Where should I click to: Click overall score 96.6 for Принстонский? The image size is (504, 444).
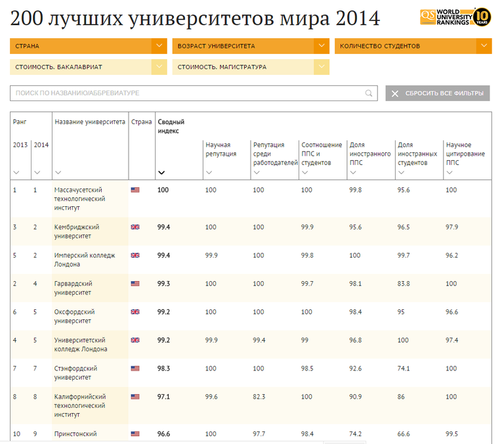coord(163,434)
